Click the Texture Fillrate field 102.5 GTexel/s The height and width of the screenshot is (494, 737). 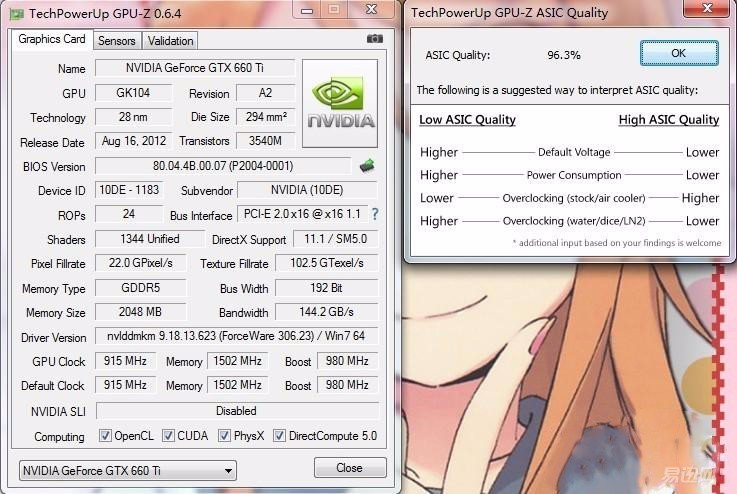pos(327,263)
